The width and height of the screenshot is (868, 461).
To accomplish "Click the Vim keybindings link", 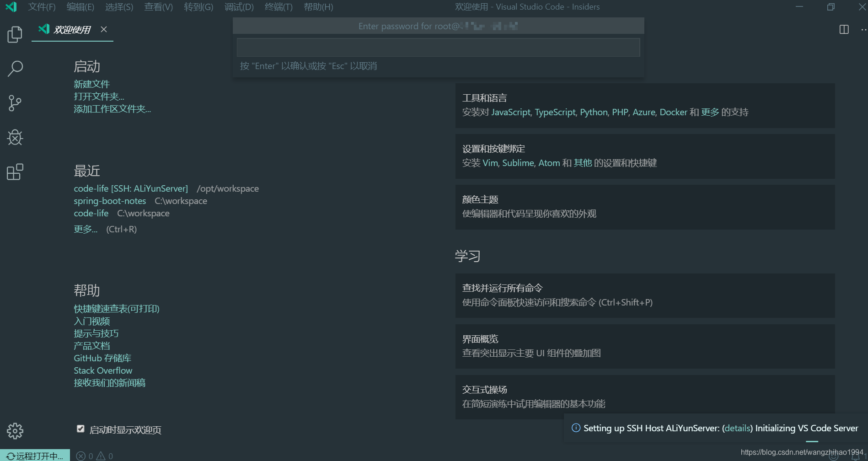I will (x=490, y=163).
